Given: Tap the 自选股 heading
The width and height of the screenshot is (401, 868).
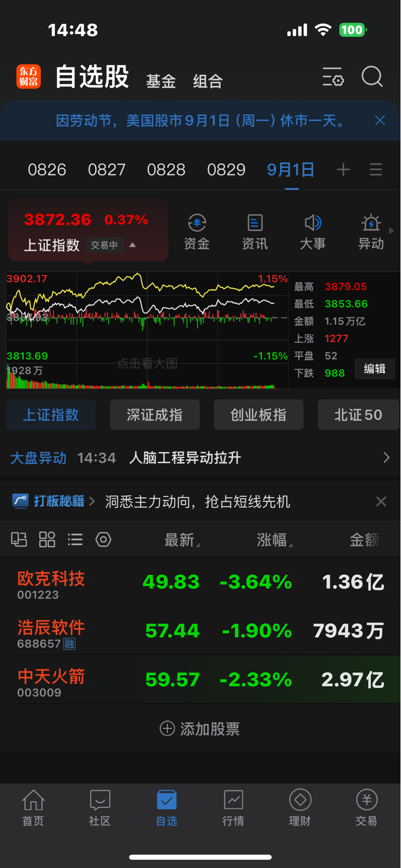Looking at the screenshot, I should click(x=92, y=77).
